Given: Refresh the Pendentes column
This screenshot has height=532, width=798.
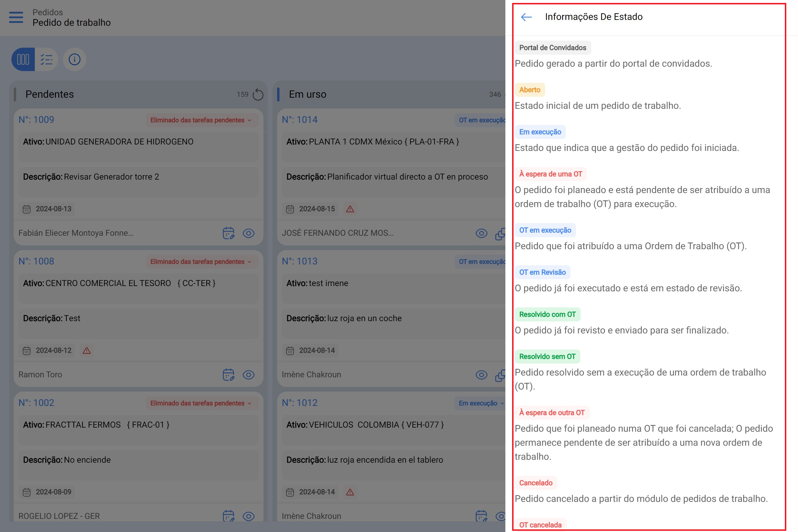Looking at the screenshot, I should (x=258, y=95).
